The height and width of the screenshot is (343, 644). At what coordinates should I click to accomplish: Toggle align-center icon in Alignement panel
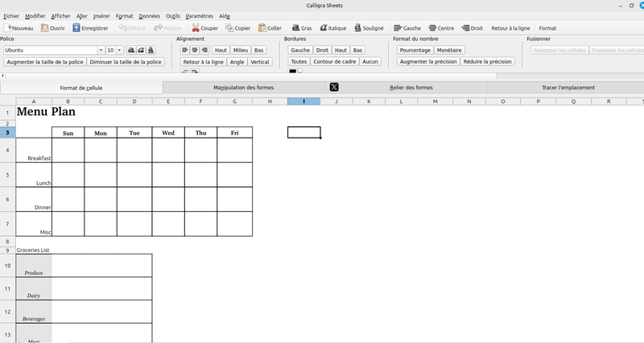(195, 50)
